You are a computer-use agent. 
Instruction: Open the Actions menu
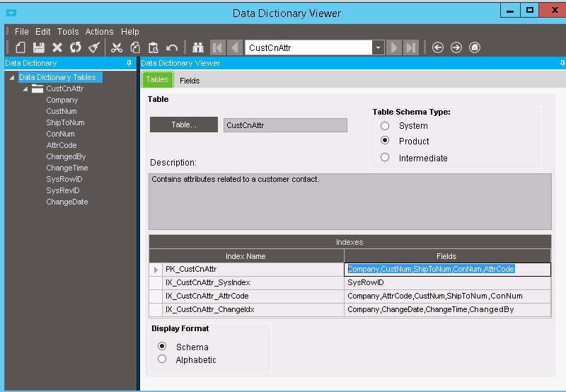click(99, 32)
